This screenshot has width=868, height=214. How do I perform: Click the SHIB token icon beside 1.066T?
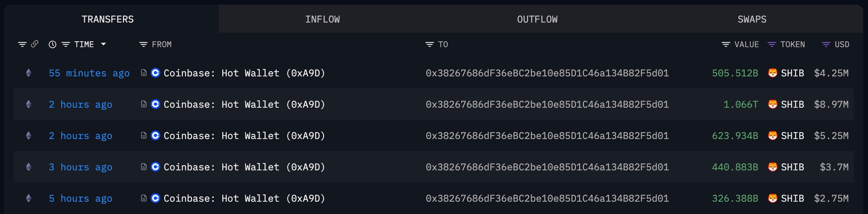pos(773,104)
